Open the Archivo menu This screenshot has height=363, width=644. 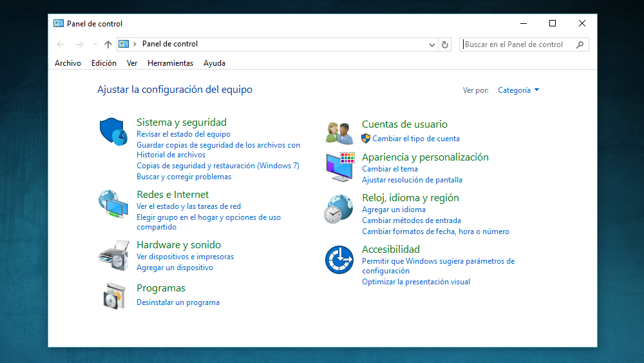point(68,63)
